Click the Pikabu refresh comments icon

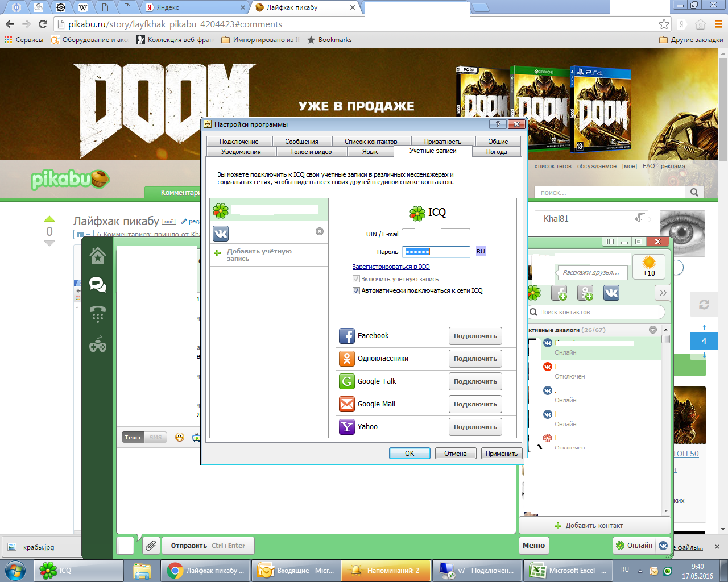704,305
